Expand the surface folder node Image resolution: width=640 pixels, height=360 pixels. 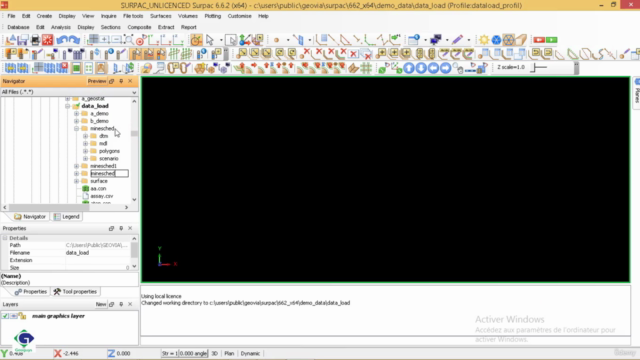tap(76, 181)
